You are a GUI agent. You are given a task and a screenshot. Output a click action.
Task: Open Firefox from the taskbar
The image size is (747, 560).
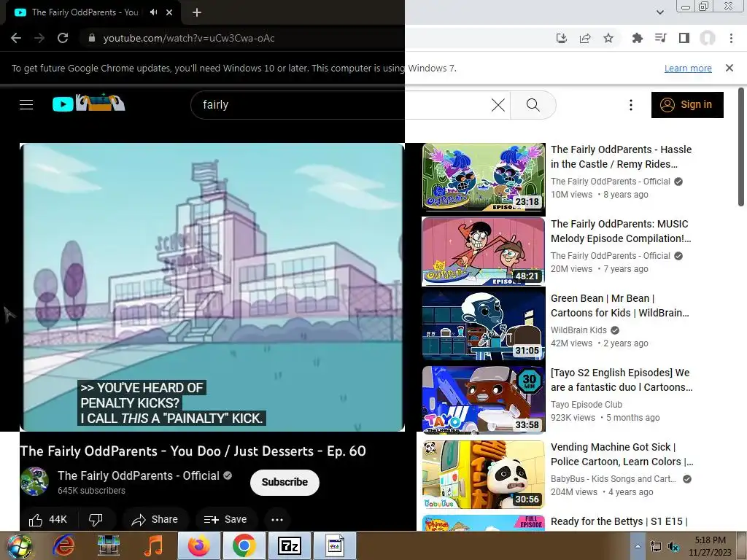tap(198, 546)
